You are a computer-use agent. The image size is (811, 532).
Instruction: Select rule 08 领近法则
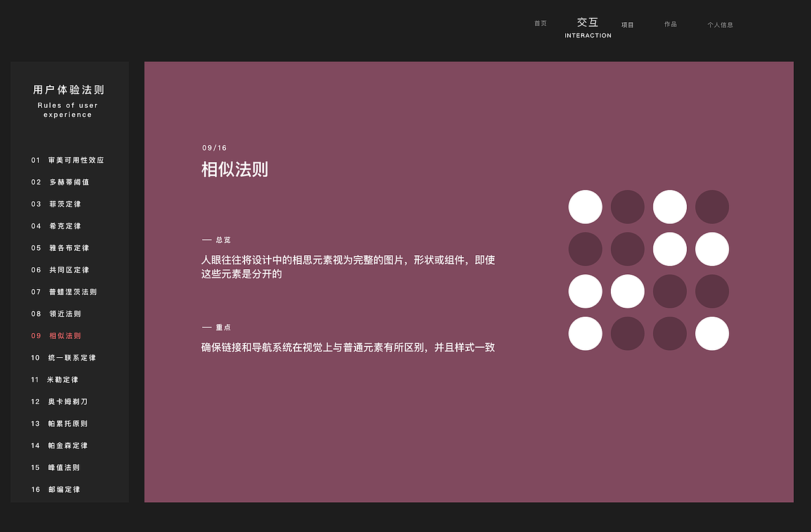click(57, 313)
